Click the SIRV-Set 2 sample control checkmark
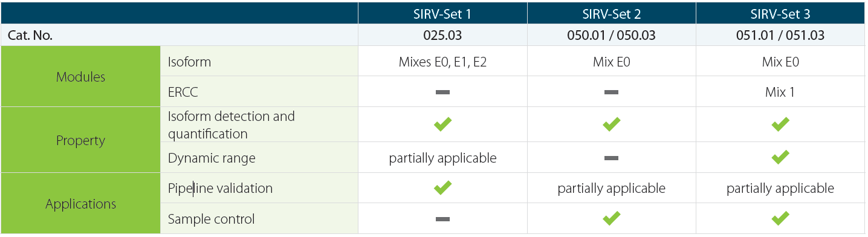 [x=612, y=218]
